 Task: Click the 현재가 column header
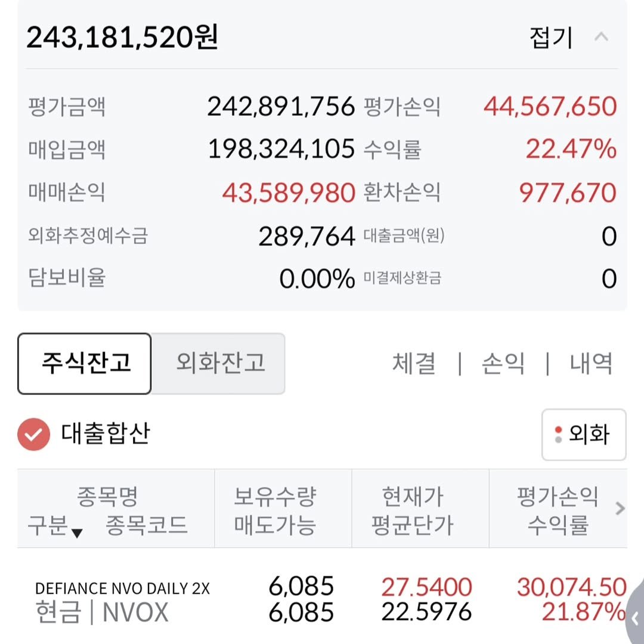pos(413,496)
